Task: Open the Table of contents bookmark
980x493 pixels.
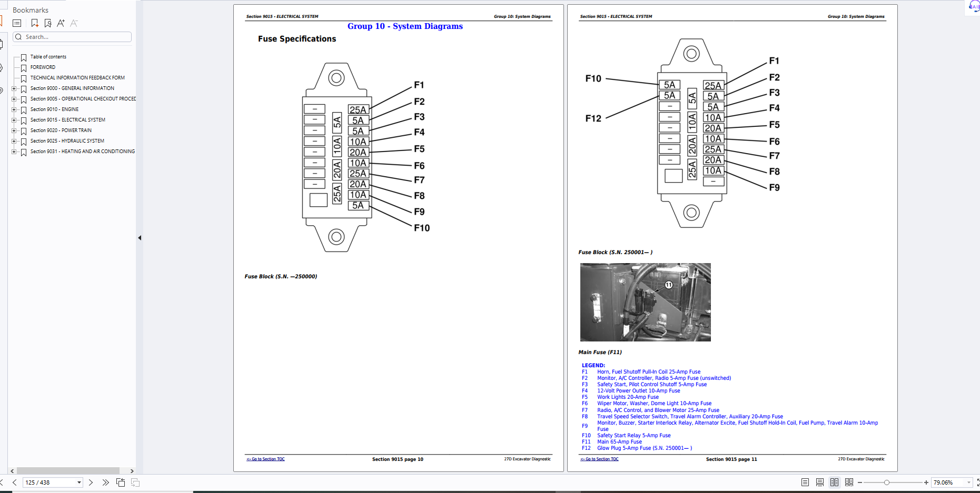Action: [x=48, y=57]
